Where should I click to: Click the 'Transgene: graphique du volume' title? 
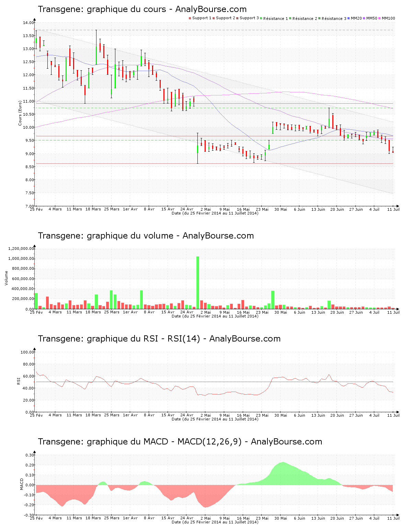pos(146,236)
